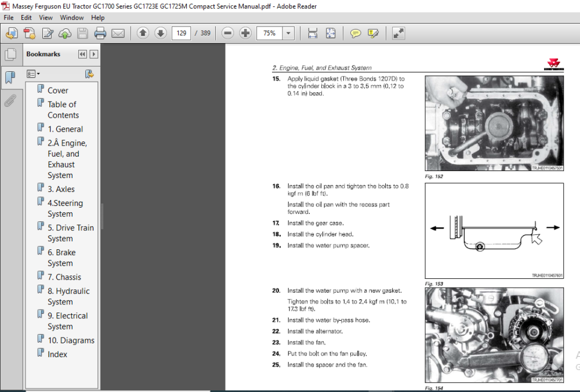Viewport: 580px width, 392px height.
Task: Open the 1. General bookmark
Action: pyautogui.click(x=66, y=129)
